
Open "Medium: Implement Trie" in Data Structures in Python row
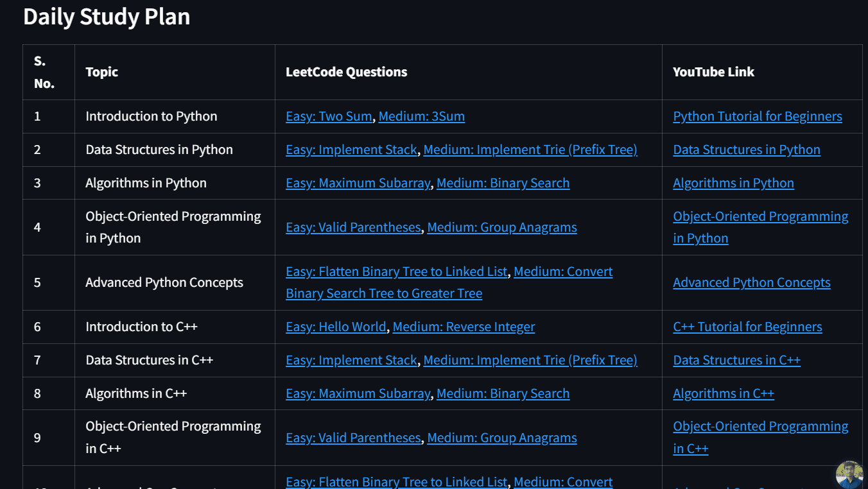tap(530, 150)
